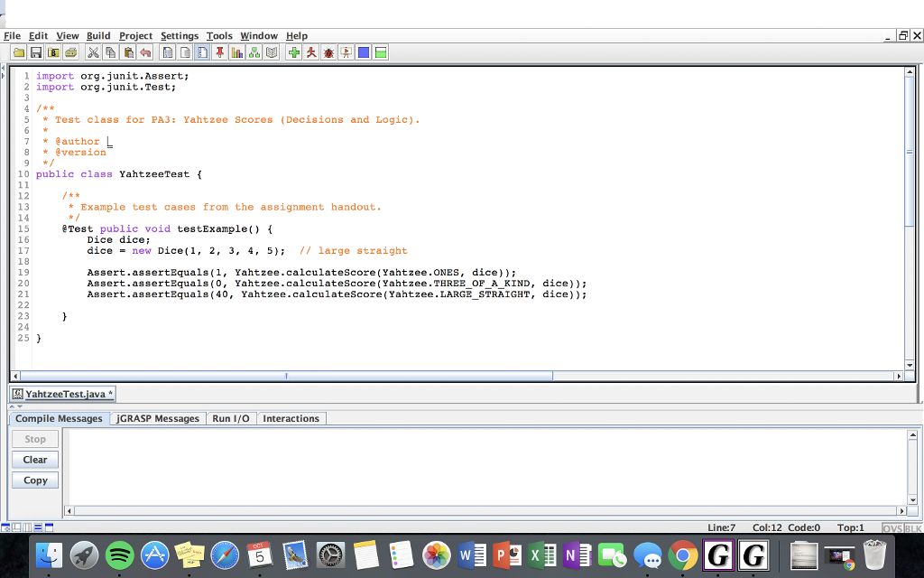Viewport: 924px width, 578px height.
Task: Cut selected text with the scissors icon
Action: point(93,51)
